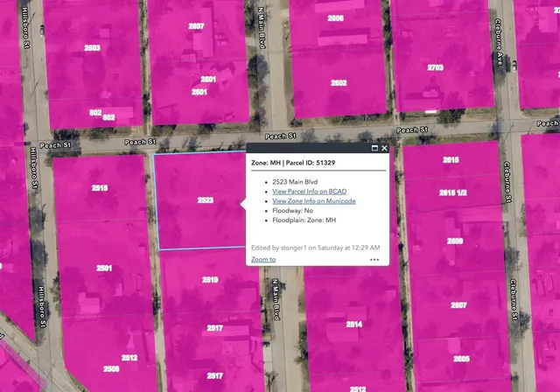560x392 pixels.
Task: Open View Parcel Info on BCAD link
Action: 309,191
